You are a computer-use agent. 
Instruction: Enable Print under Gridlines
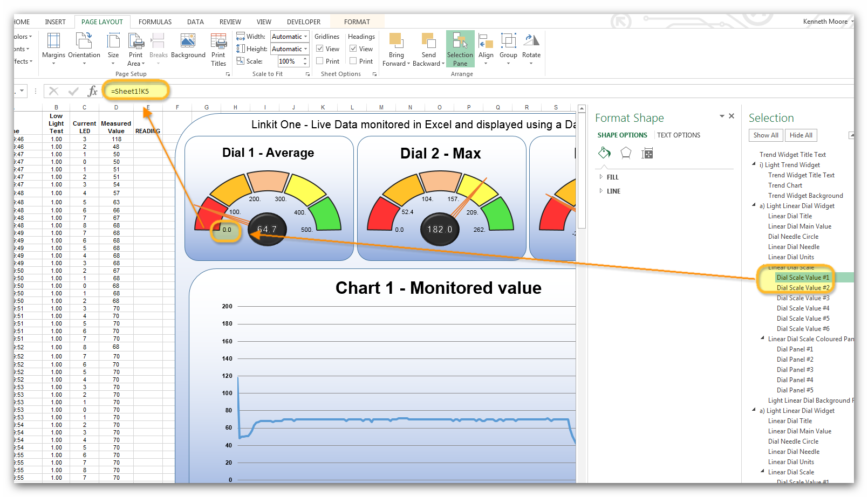coord(319,61)
